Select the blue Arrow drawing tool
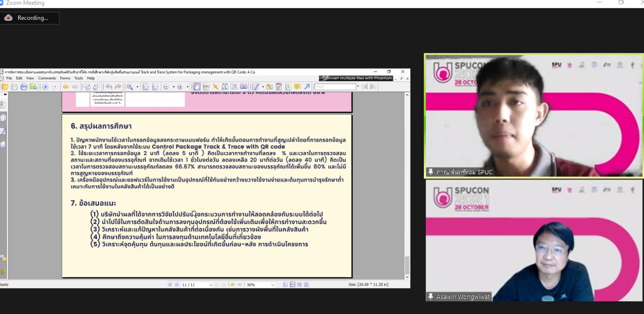Viewport: 644px width, 314px height. pos(307,87)
